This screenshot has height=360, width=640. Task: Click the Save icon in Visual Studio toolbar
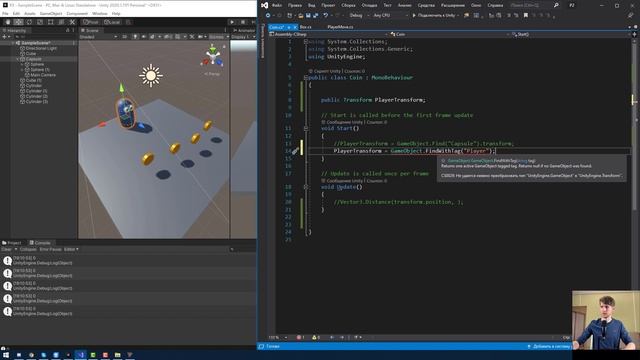[x=308, y=16]
